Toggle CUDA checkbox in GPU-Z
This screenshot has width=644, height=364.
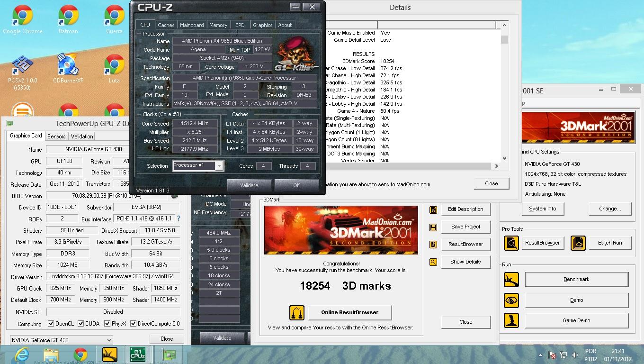tap(80, 324)
